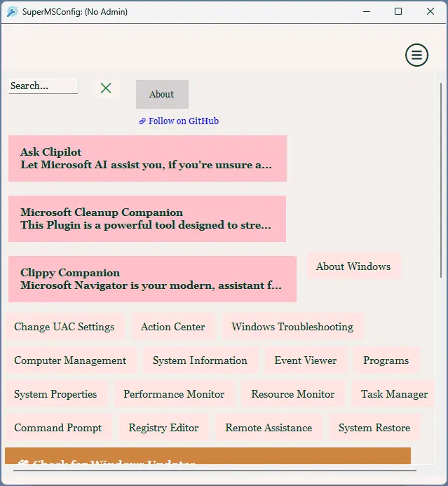Open the Clippy Companion card
Image resolution: width=448 pixels, height=486 pixels.
click(x=152, y=279)
